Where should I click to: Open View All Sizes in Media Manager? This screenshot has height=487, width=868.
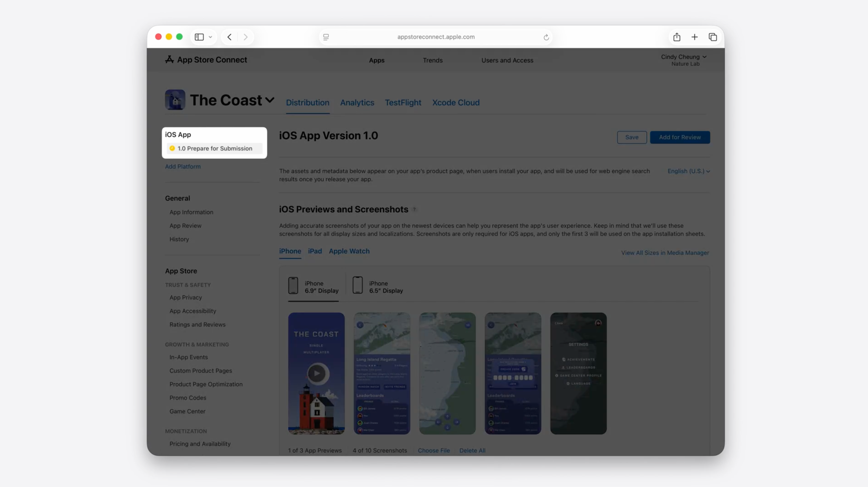click(665, 253)
